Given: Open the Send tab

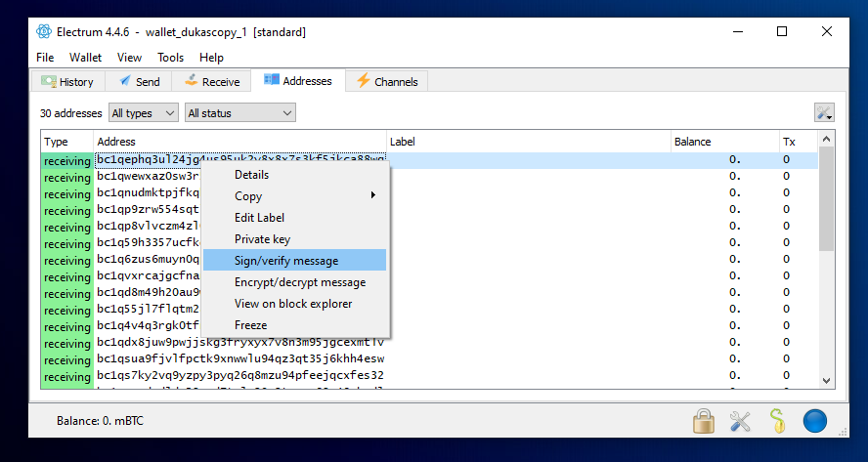Looking at the screenshot, I should click(x=140, y=82).
